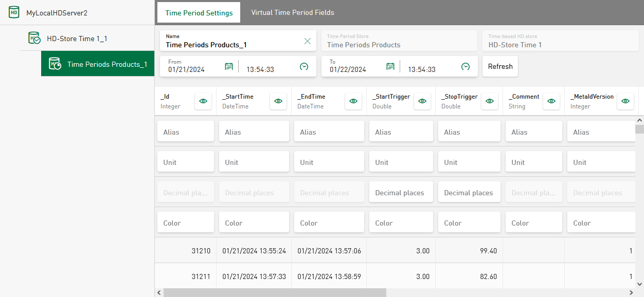
Task: Open the From date calendar picker
Action: coord(229,66)
